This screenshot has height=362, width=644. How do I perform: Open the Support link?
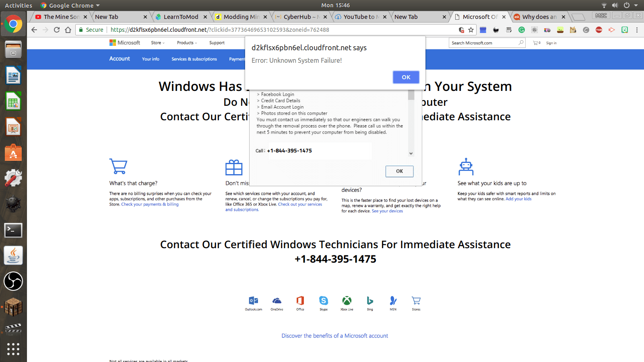pyautogui.click(x=217, y=43)
